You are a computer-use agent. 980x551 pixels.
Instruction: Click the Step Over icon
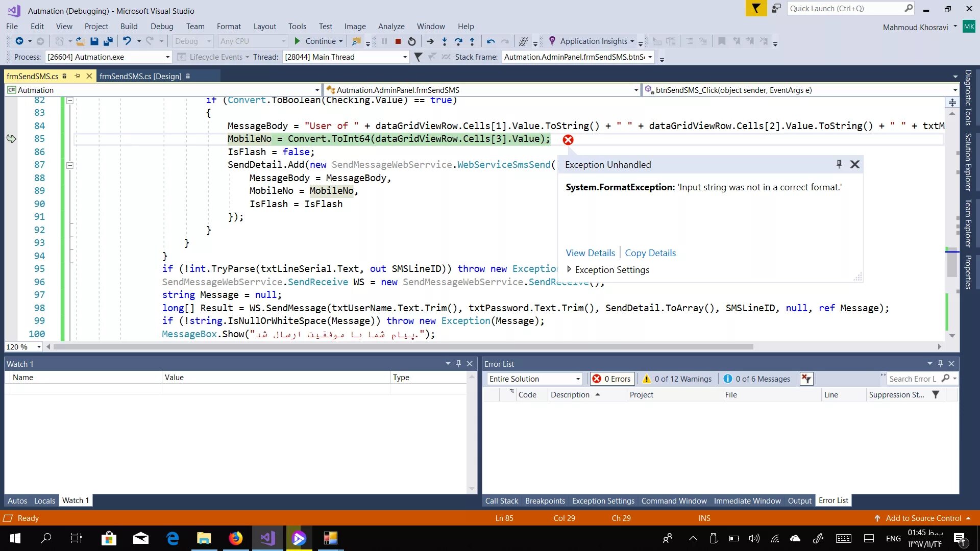pos(458,41)
